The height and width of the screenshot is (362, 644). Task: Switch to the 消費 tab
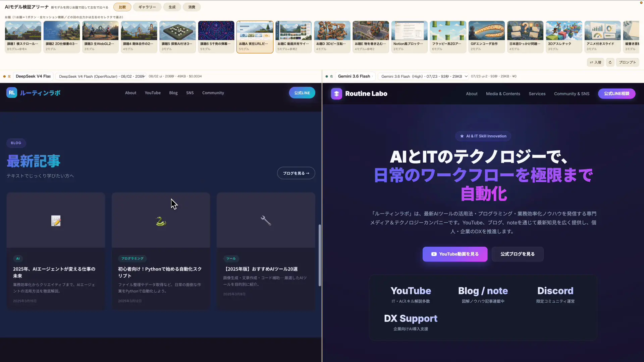pos(192,7)
